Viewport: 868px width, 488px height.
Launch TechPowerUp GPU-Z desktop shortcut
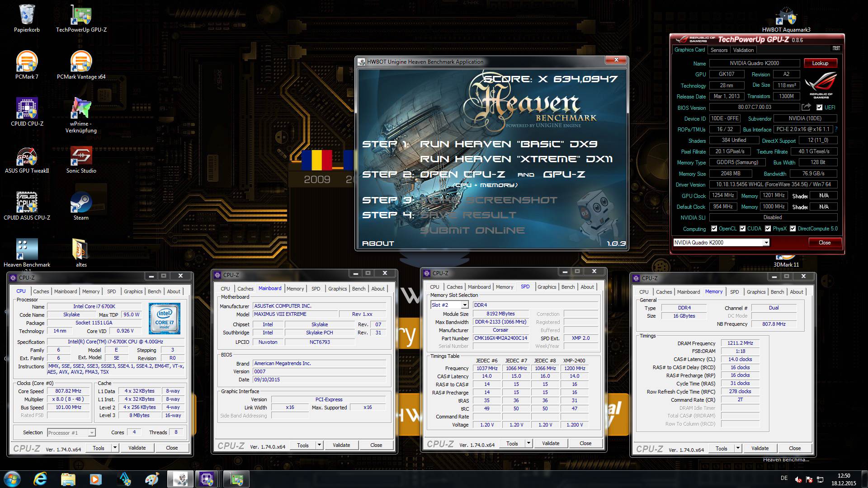[81, 18]
